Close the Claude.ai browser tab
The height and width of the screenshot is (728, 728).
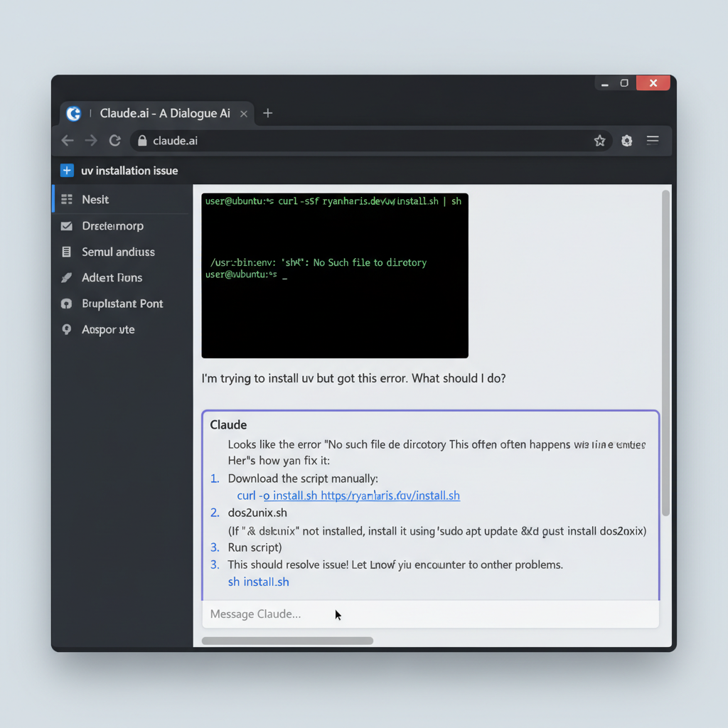pos(244,114)
